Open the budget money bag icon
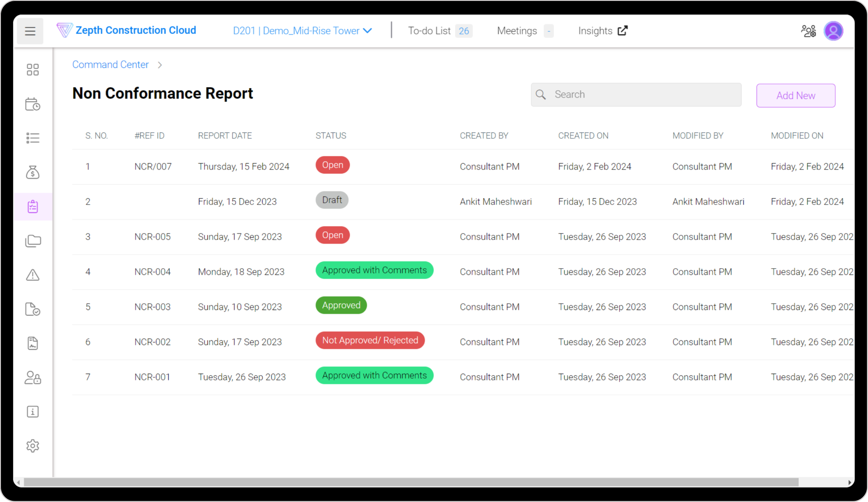 pyautogui.click(x=33, y=172)
